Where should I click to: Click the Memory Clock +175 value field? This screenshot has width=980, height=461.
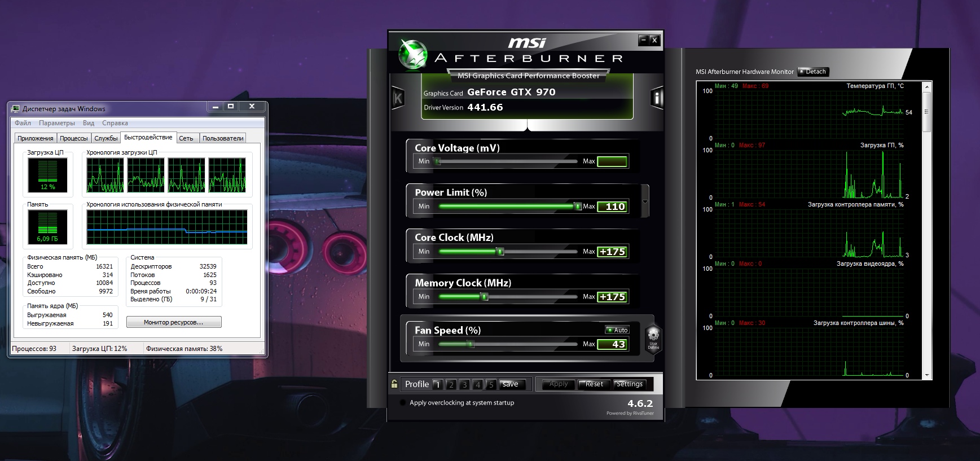(x=612, y=297)
